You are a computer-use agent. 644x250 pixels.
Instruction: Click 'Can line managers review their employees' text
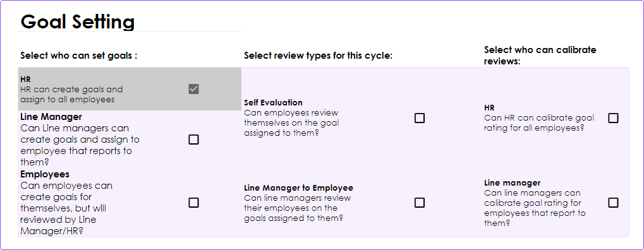[x=298, y=208]
